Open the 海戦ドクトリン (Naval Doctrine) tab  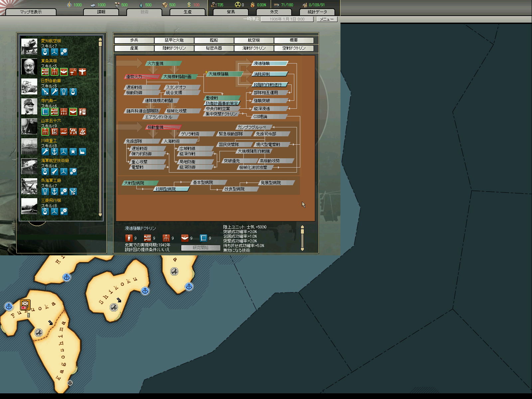[x=254, y=48]
